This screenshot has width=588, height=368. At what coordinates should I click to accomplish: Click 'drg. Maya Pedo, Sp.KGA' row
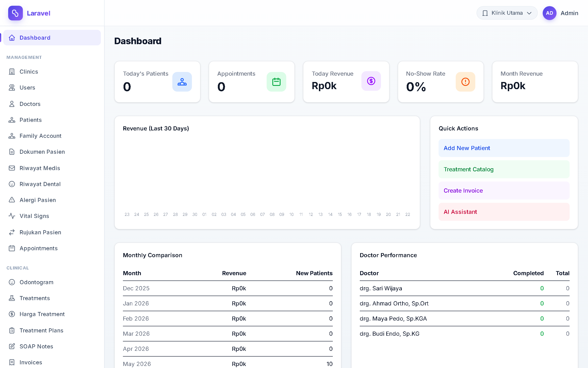click(x=464, y=319)
